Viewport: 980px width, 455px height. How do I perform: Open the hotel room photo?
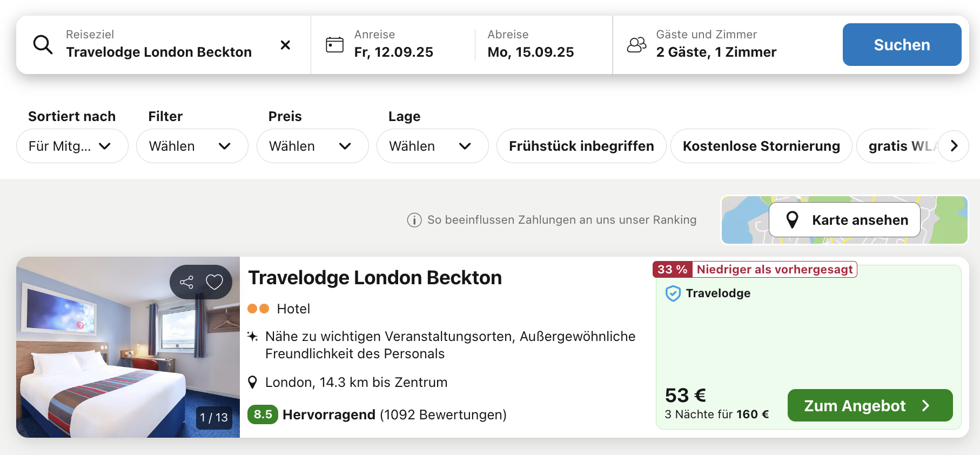(128, 347)
